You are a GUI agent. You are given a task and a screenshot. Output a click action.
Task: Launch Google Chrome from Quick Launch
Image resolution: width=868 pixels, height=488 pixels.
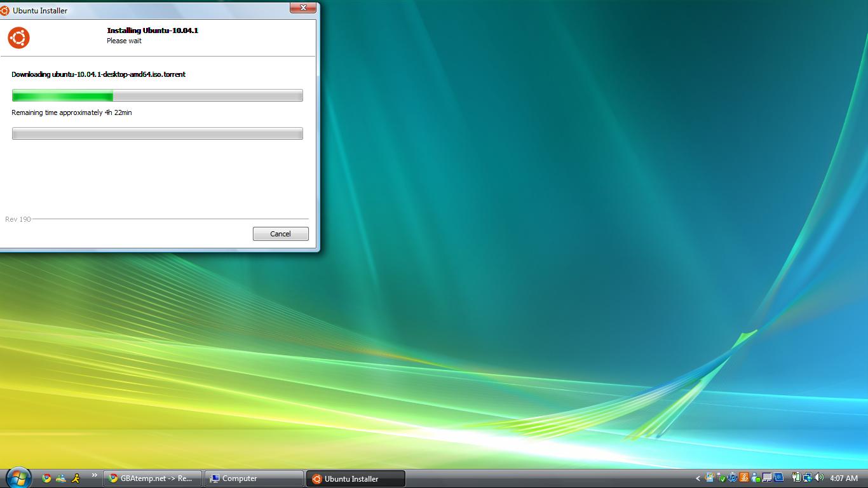[x=46, y=478]
